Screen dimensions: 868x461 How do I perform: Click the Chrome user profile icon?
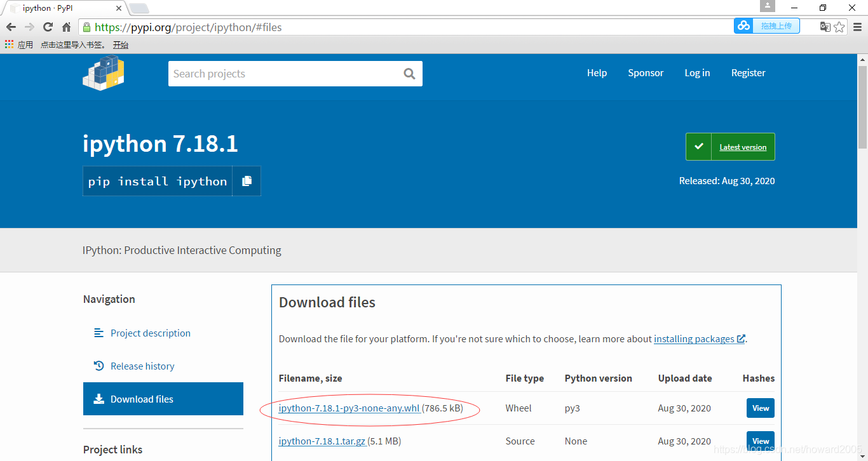pos(768,6)
